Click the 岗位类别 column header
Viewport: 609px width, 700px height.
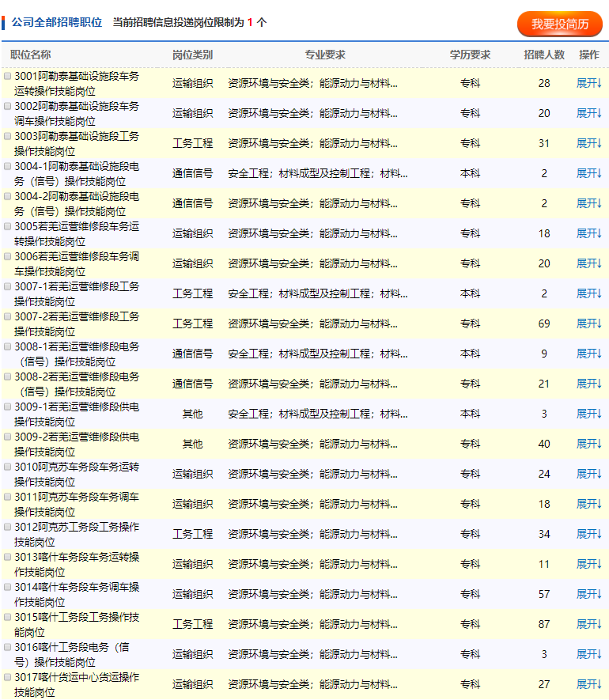[192, 55]
